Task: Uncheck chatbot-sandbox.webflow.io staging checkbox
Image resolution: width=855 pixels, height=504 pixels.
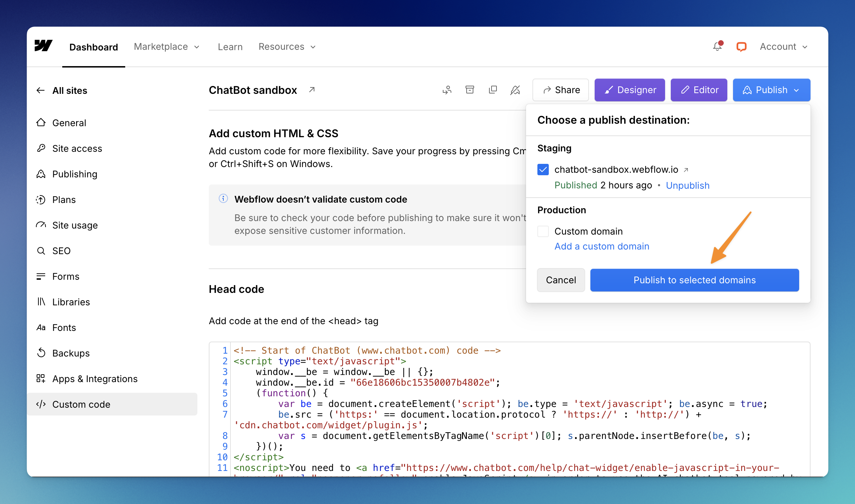Action: [543, 170]
